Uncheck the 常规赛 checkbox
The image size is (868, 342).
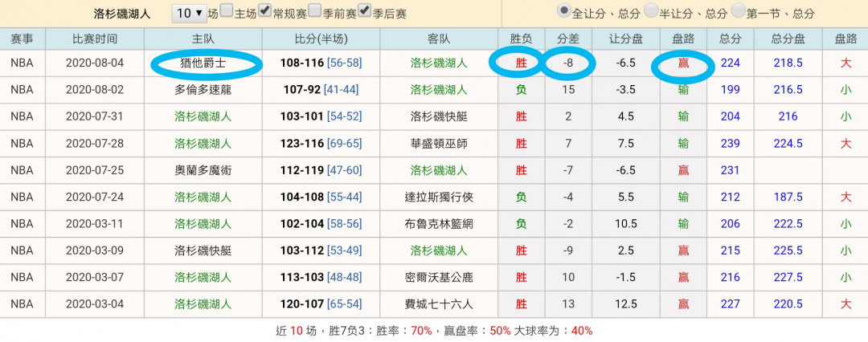[265, 10]
